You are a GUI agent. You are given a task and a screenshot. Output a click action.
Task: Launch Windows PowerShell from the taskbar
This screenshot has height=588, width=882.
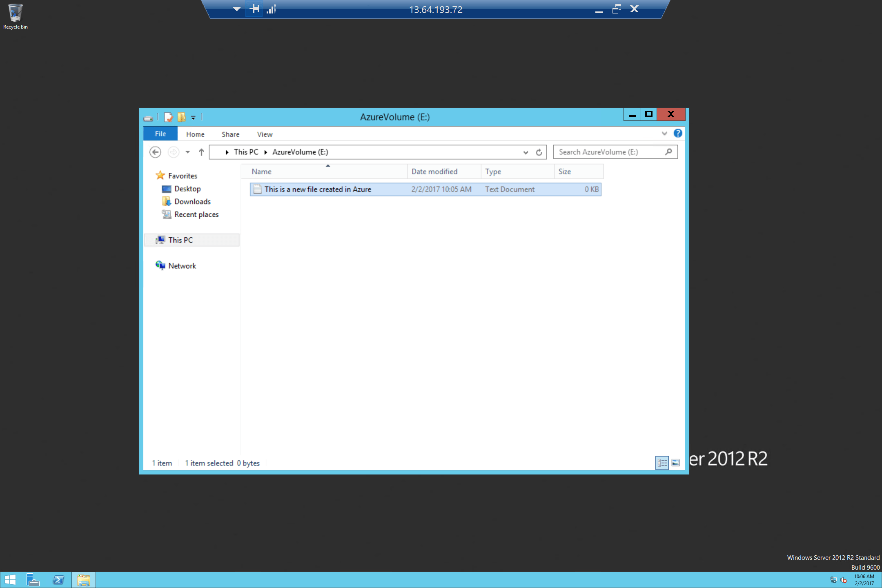(58, 579)
